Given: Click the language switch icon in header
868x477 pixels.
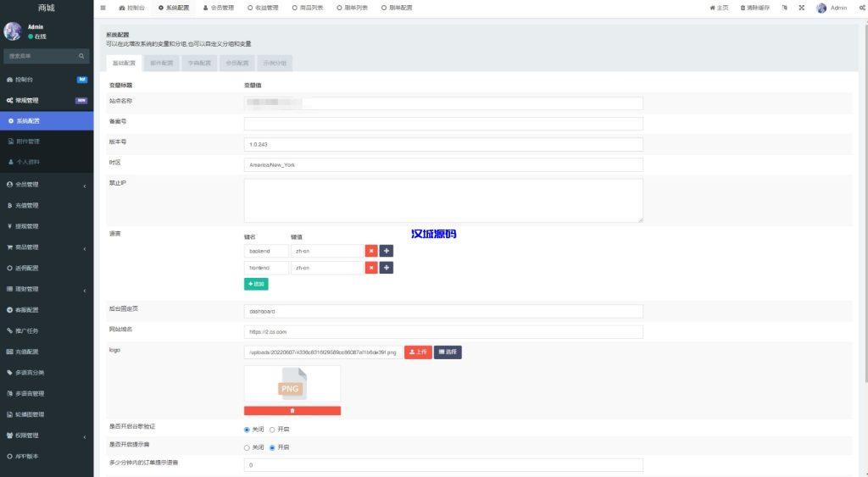Looking at the screenshot, I should [784, 8].
